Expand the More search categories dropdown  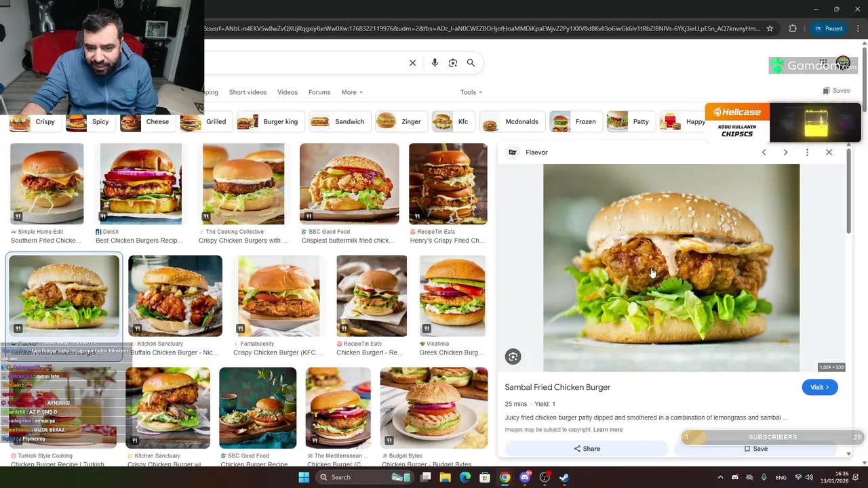352,92
